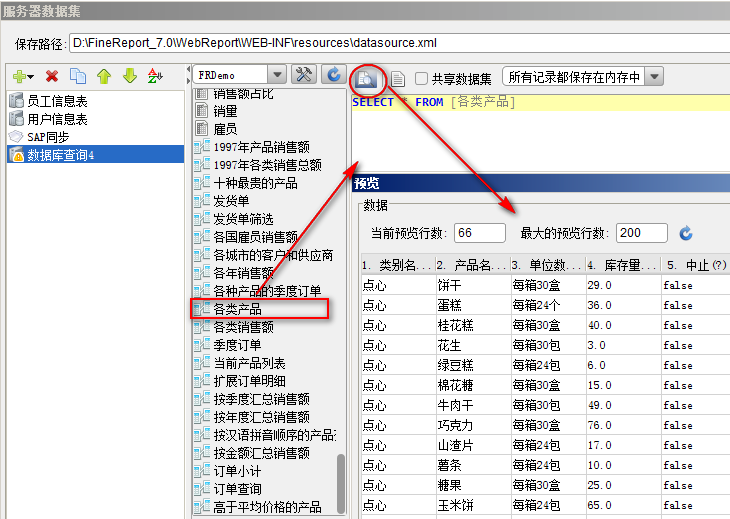Image resolution: width=730 pixels, height=519 pixels.
Task: Select view 扩展订单明细
Action: 265,381
